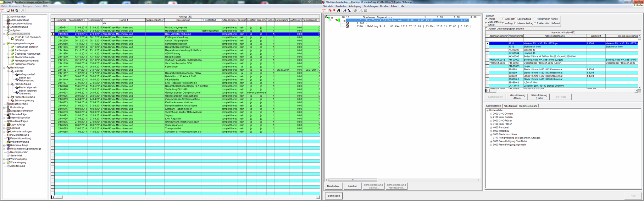The height and width of the screenshot is (201, 644).
Task: Open the Arbeitsgang menu
Action: (x=355, y=6)
